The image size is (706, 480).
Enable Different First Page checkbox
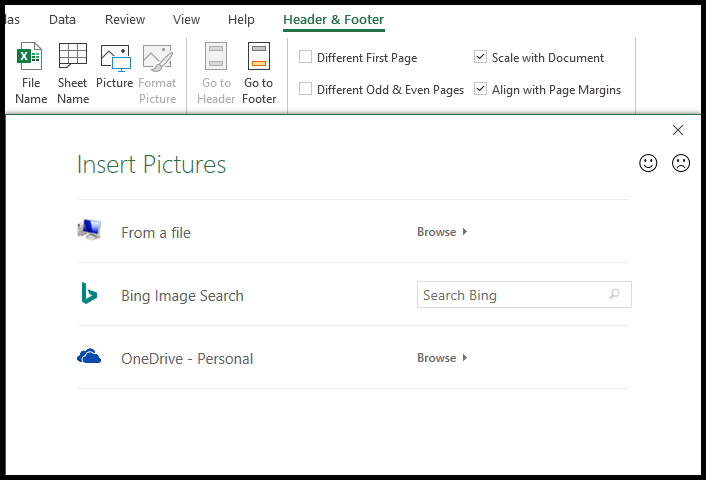[305, 57]
